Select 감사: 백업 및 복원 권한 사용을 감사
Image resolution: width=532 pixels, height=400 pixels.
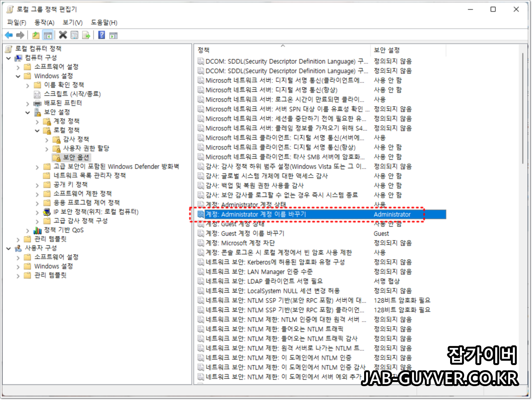(322, 186)
